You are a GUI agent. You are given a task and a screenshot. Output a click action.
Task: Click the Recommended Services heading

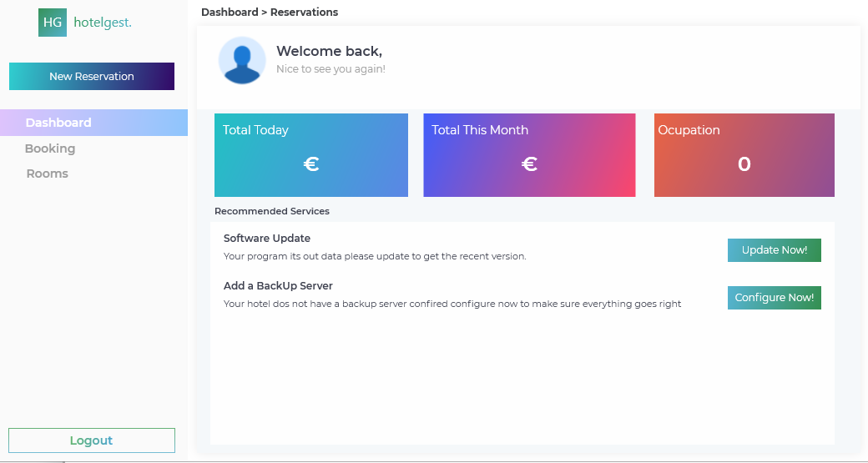[272, 211]
